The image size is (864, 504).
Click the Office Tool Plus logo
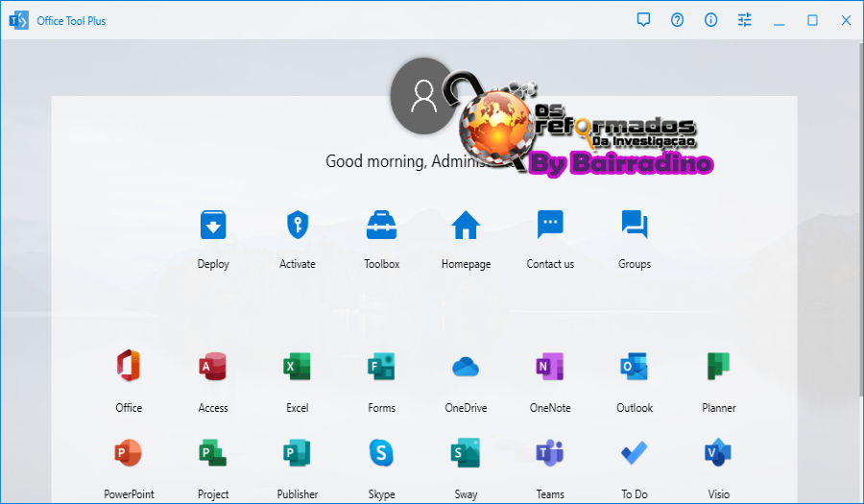pos(19,20)
